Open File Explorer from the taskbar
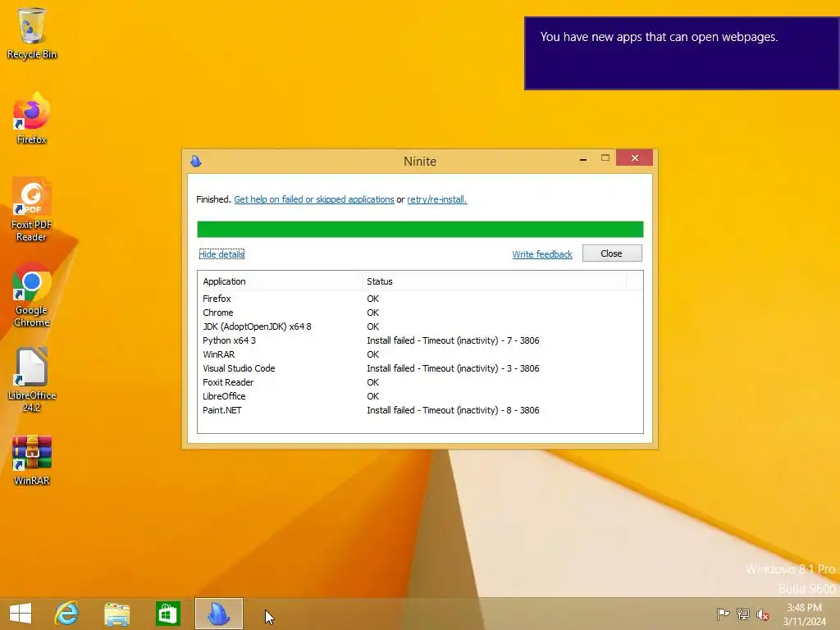 [x=116, y=614]
